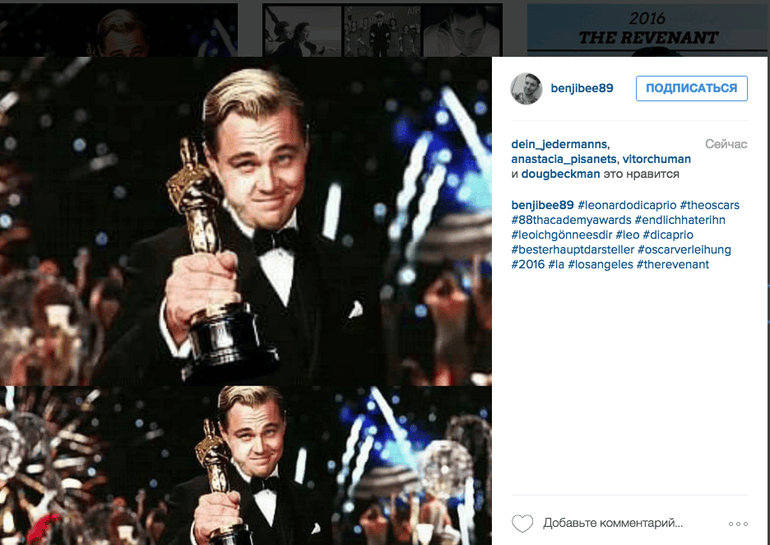Open the #besterhauptdarsteller hashtag
Viewport: 770px width, 545px height.
point(573,249)
